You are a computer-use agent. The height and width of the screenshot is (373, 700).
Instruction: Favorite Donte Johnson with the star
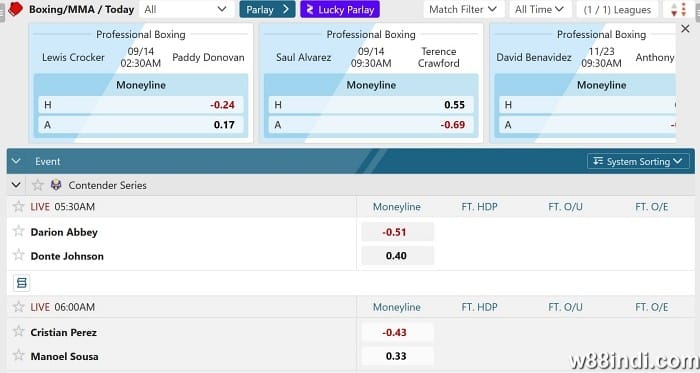coord(18,255)
